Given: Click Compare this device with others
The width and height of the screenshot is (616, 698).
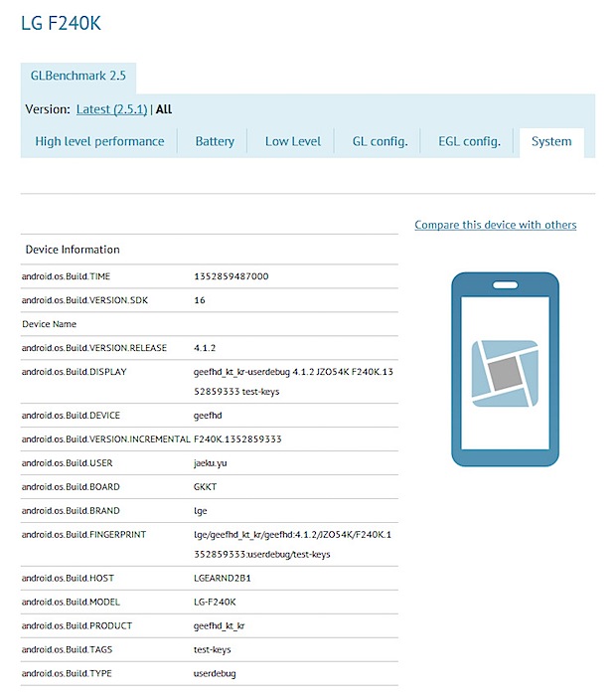Looking at the screenshot, I should point(495,225).
